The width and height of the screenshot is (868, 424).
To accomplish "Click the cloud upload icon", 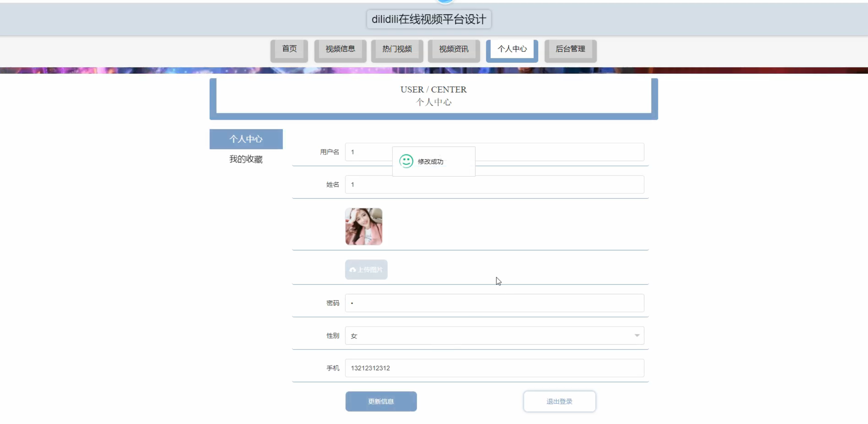I will (352, 270).
